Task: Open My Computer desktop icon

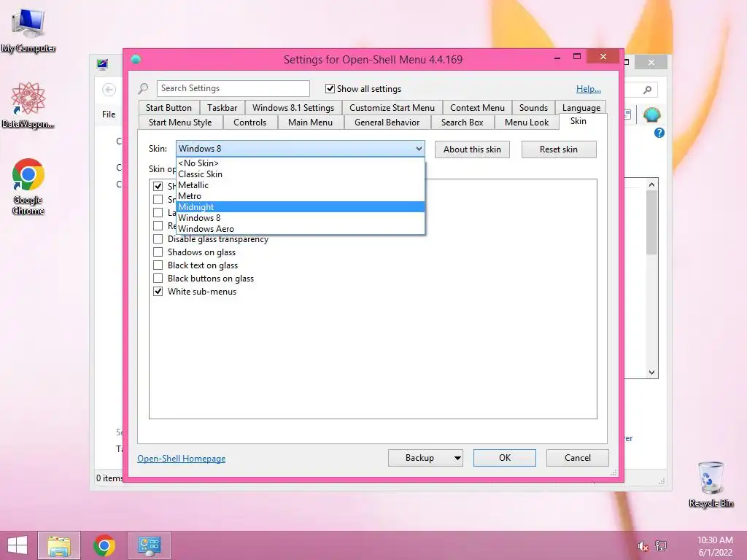Action: click(x=28, y=31)
